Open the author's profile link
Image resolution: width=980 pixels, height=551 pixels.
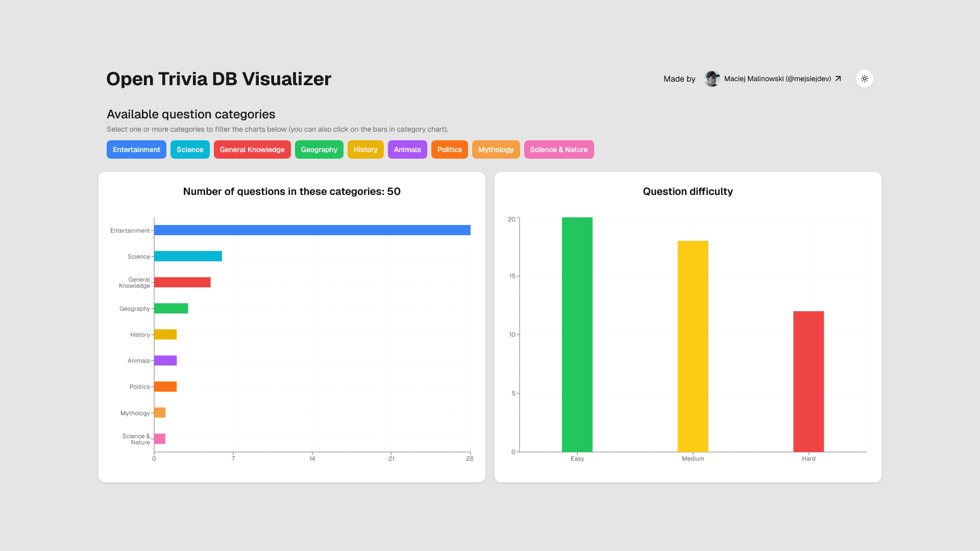pyautogui.click(x=777, y=79)
